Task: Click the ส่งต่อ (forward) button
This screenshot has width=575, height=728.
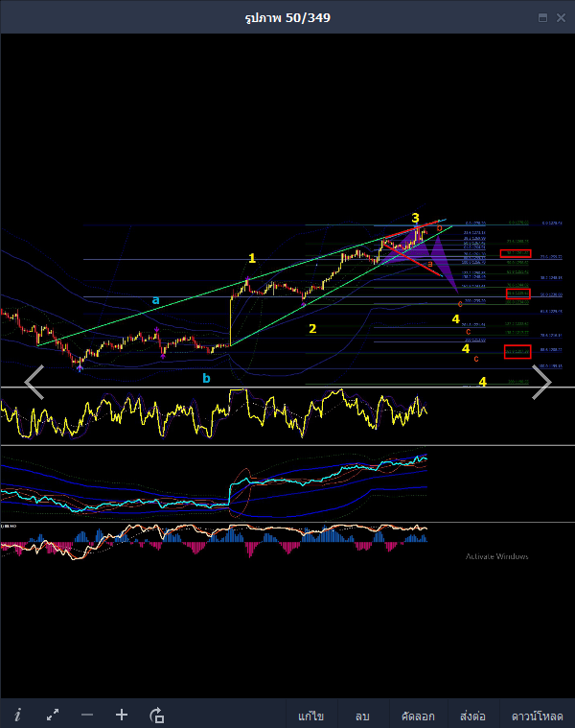Action: (x=473, y=716)
